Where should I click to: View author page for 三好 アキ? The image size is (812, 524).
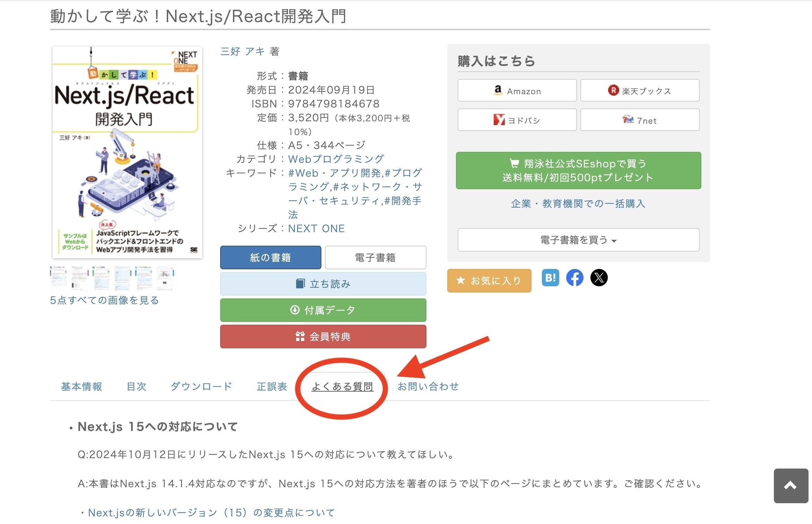point(243,51)
